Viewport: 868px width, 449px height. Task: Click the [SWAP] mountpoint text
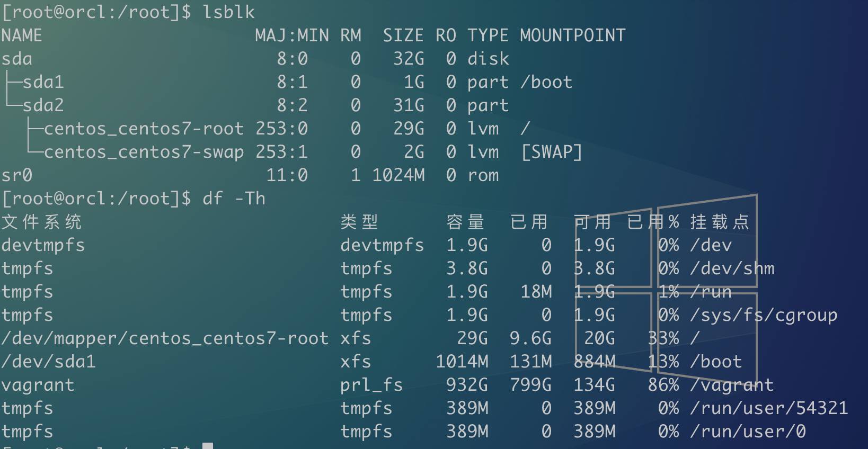pyautogui.click(x=552, y=152)
